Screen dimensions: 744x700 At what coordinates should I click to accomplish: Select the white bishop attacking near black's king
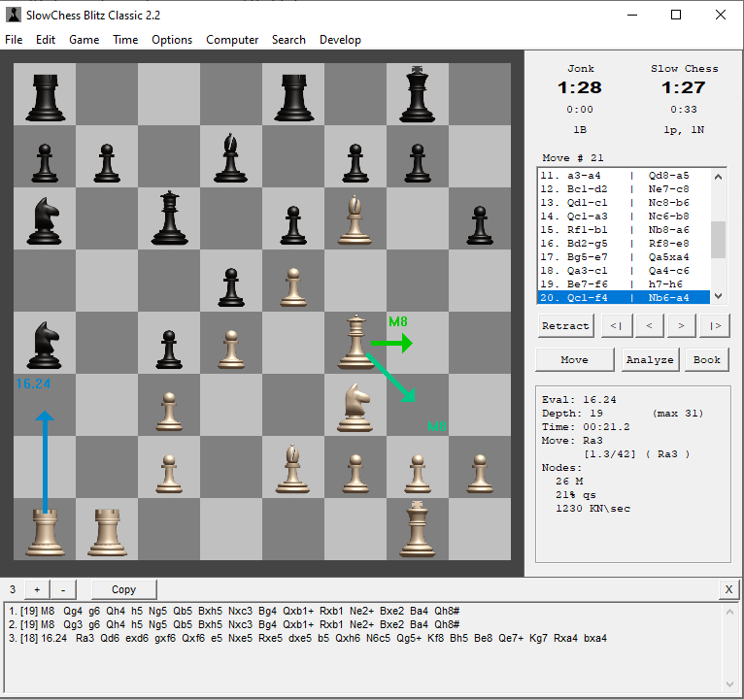pos(355,218)
